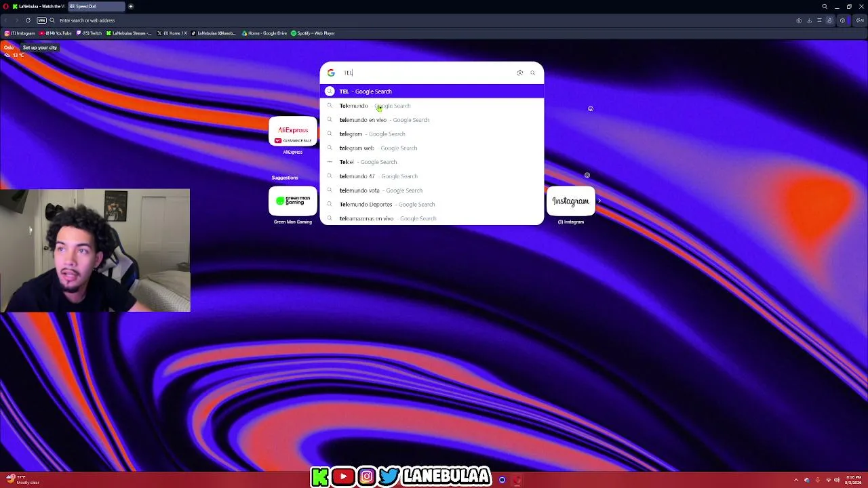Open the tab search magnifier in title bar
This screenshot has width=868, height=488.
point(825,6)
